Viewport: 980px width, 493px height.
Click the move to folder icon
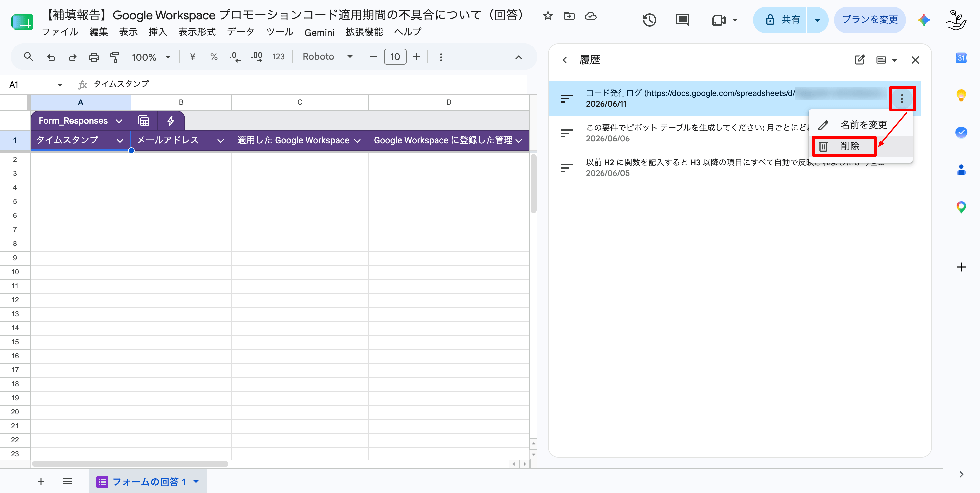click(x=569, y=16)
